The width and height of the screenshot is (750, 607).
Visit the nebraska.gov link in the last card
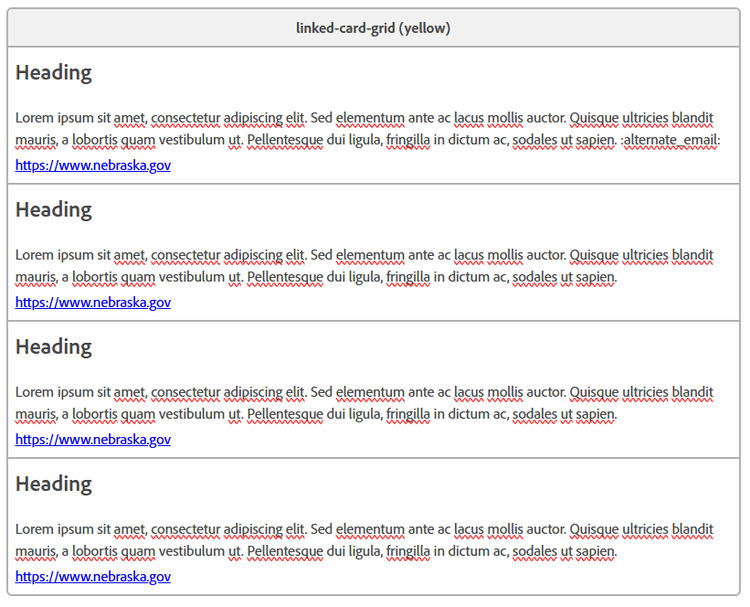(x=93, y=576)
